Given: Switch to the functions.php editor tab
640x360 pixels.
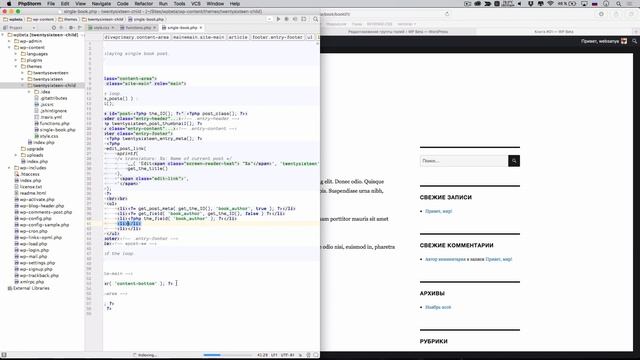Looking at the screenshot, I should 138,28.
